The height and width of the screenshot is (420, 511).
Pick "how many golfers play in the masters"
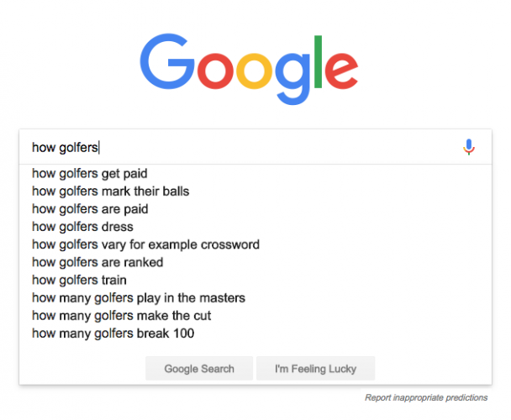(139, 298)
